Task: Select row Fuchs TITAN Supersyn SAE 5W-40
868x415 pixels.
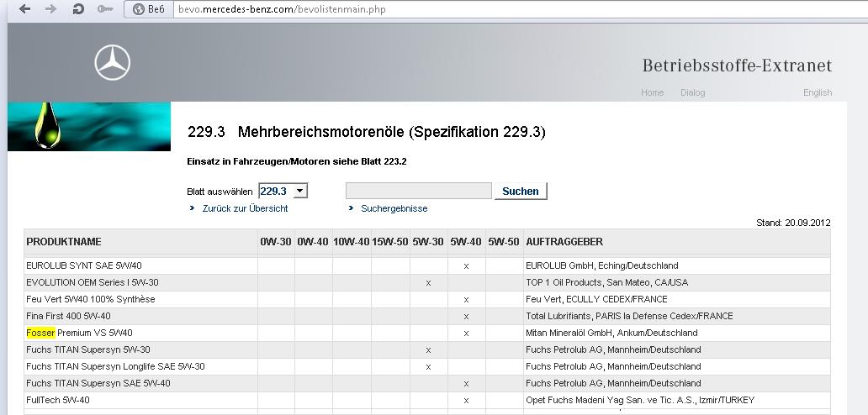Action: tap(426, 383)
